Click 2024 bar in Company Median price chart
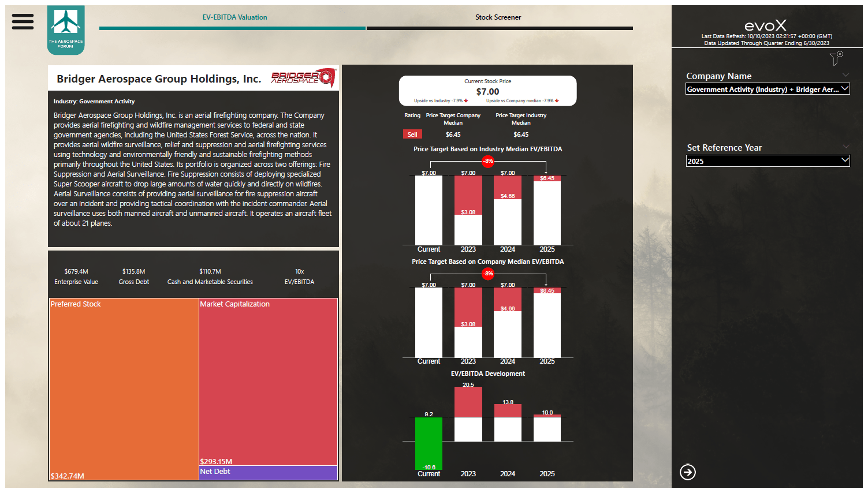This screenshot has width=868, height=493. pyautogui.click(x=508, y=322)
